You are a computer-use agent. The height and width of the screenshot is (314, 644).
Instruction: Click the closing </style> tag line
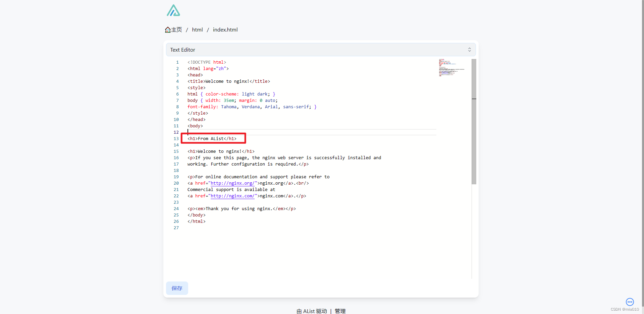pyautogui.click(x=198, y=113)
